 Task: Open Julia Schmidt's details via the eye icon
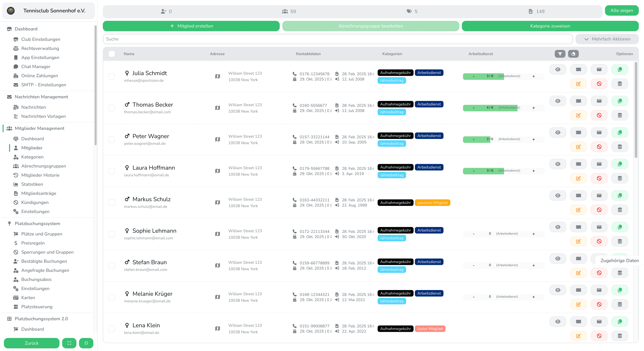[x=558, y=69]
